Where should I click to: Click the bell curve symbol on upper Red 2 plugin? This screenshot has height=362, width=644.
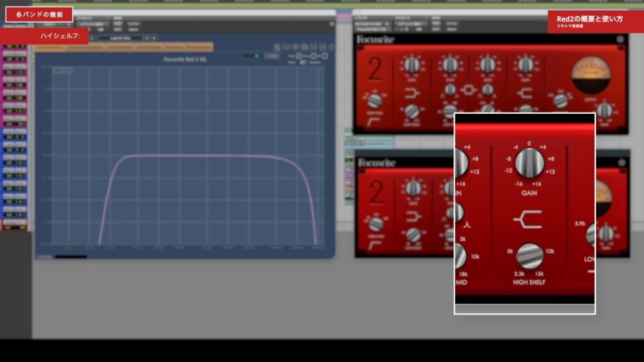point(469,89)
